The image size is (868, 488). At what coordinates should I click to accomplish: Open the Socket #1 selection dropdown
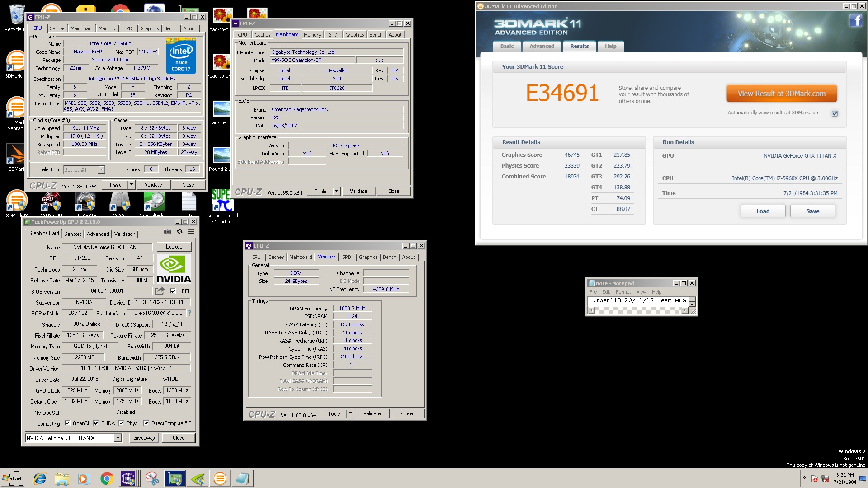(101, 169)
